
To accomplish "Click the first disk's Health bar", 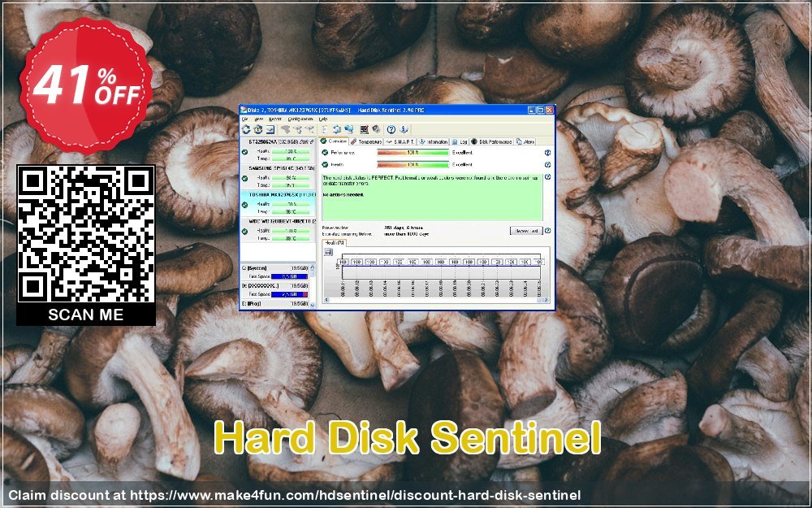I will [x=291, y=151].
